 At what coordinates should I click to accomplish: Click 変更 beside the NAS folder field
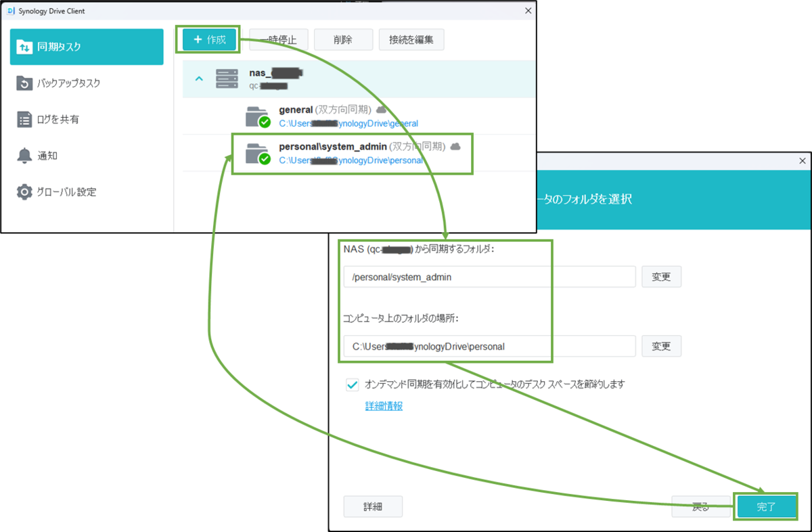[661, 277]
